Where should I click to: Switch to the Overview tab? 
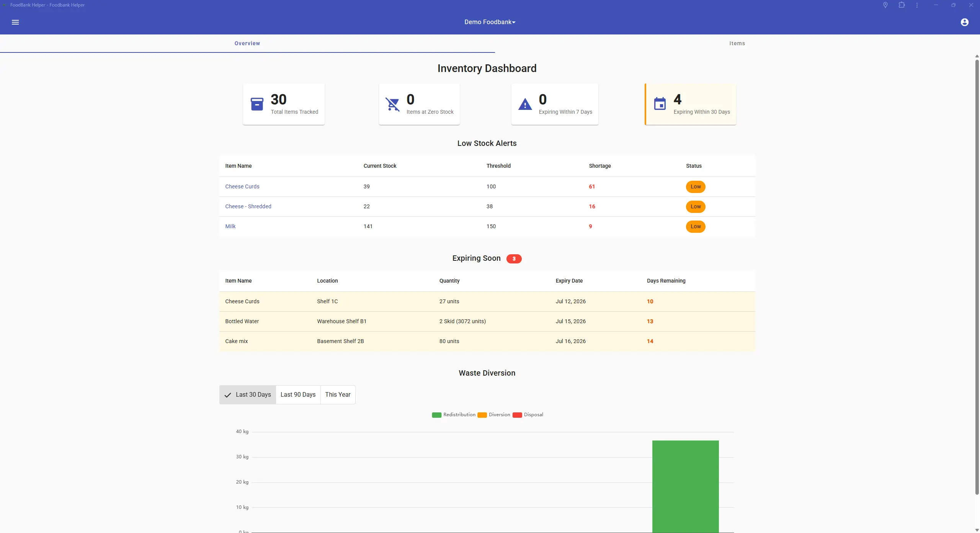tap(247, 43)
